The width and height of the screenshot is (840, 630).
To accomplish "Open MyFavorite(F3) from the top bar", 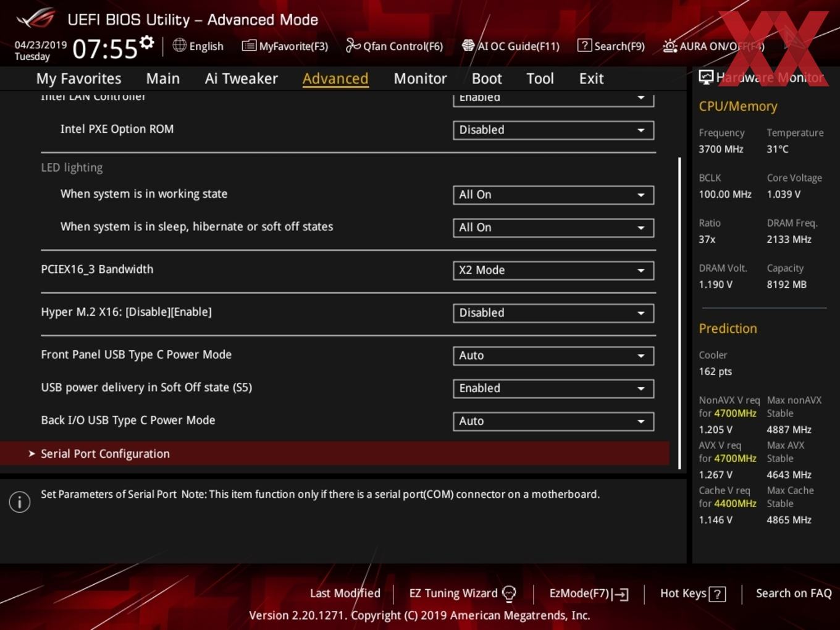I will tap(285, 46).
